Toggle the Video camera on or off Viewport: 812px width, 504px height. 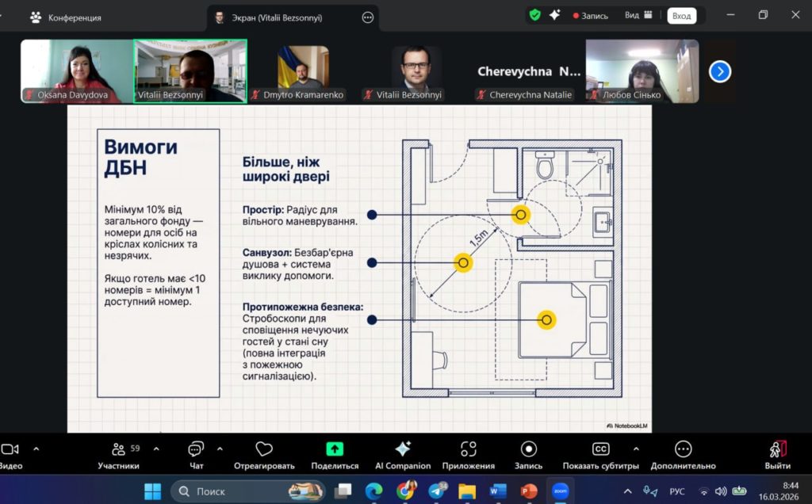click(x=10, y=449)
